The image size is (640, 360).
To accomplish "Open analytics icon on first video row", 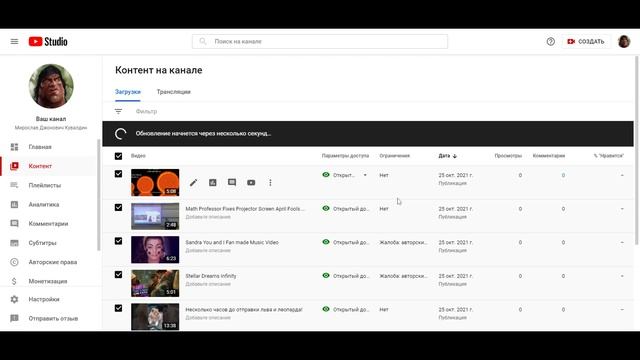I will 213,182.
